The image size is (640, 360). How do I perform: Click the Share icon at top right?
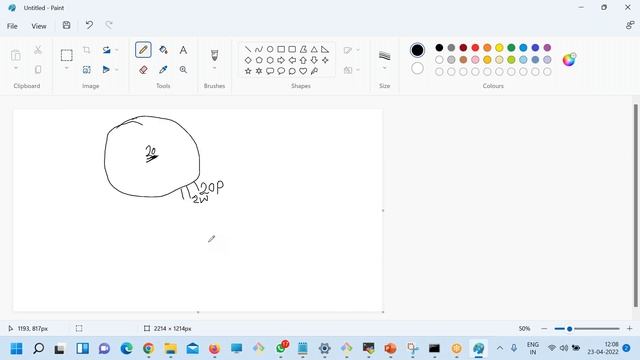tap(630, 25)
